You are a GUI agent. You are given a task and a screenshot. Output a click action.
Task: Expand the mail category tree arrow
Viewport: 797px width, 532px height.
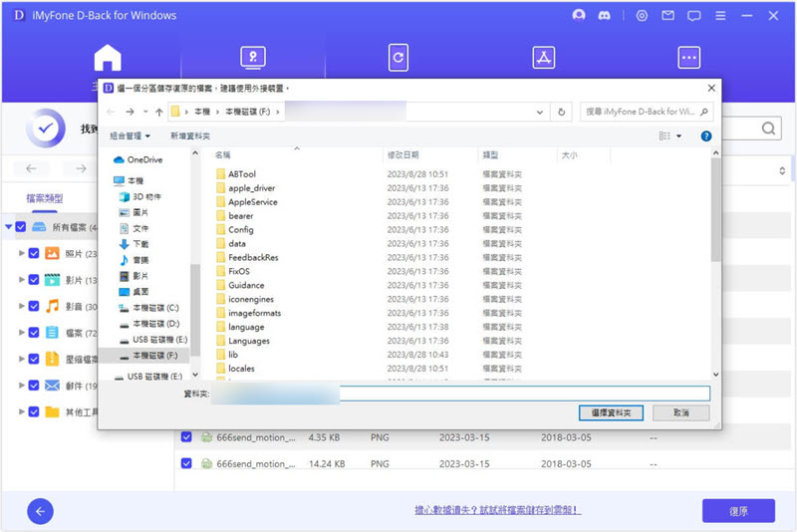21,386
